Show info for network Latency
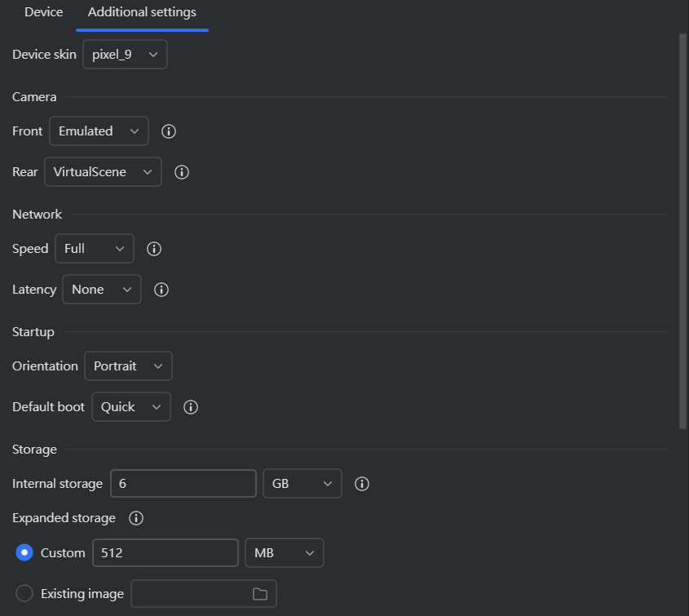Viewport: 689px width, 616px height. (161, 290)
